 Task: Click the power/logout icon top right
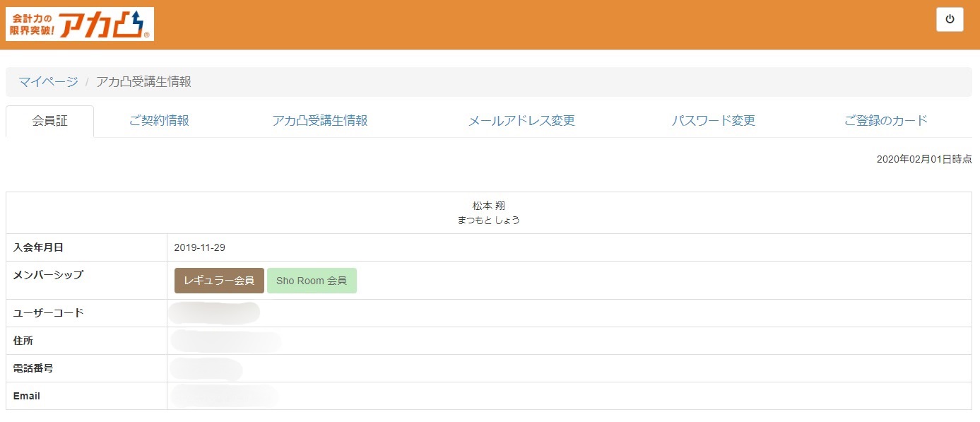(950, 19)
